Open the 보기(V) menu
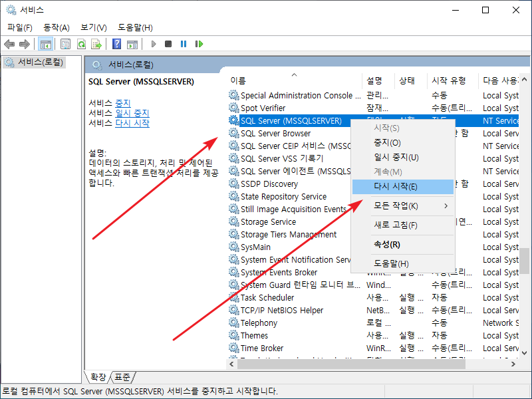This screenshot has height=399, width=532. coord(94,27)
